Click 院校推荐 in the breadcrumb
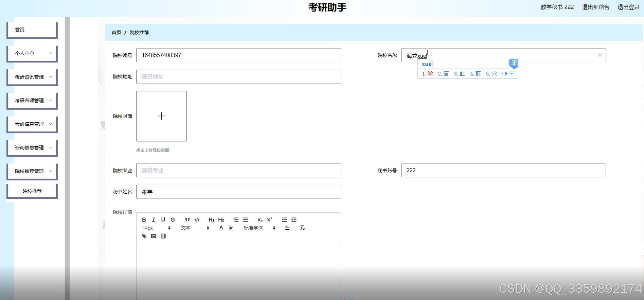The height and width of the screenshot is (300, 644). (139, 33)
